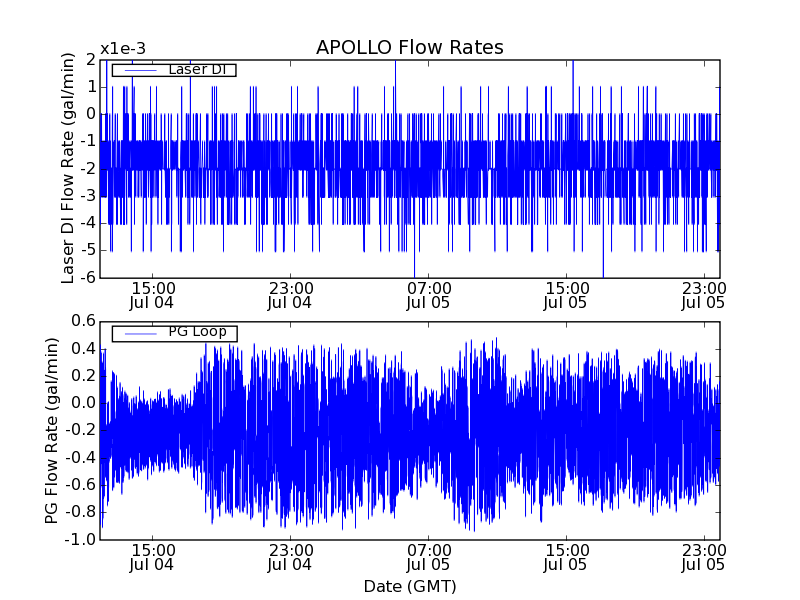Click '15:00 Jul 05' tick under PG Loop plot

point(566,558)
